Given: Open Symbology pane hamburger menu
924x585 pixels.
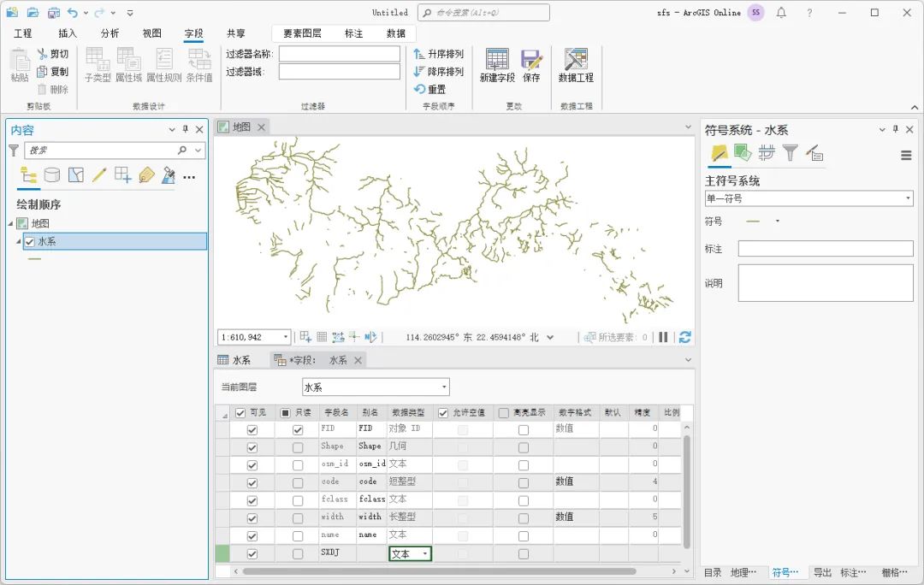Looking at the screenshot, I should point(906,156).
